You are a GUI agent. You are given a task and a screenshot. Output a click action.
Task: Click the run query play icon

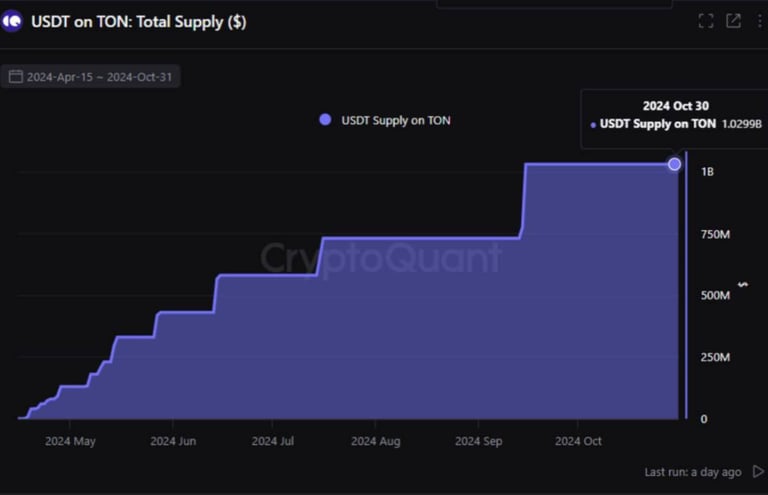[758, 471]
